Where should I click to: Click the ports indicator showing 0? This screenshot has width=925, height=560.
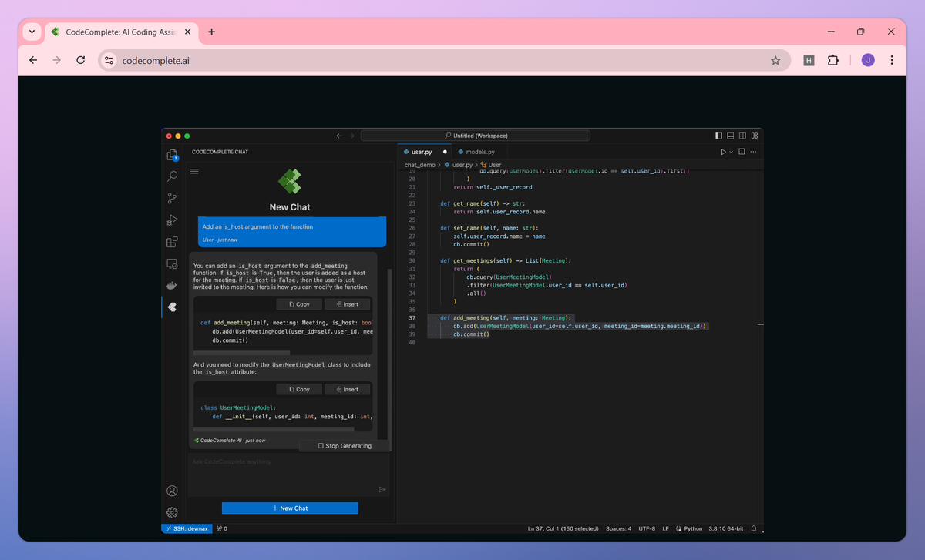point(222,528)
